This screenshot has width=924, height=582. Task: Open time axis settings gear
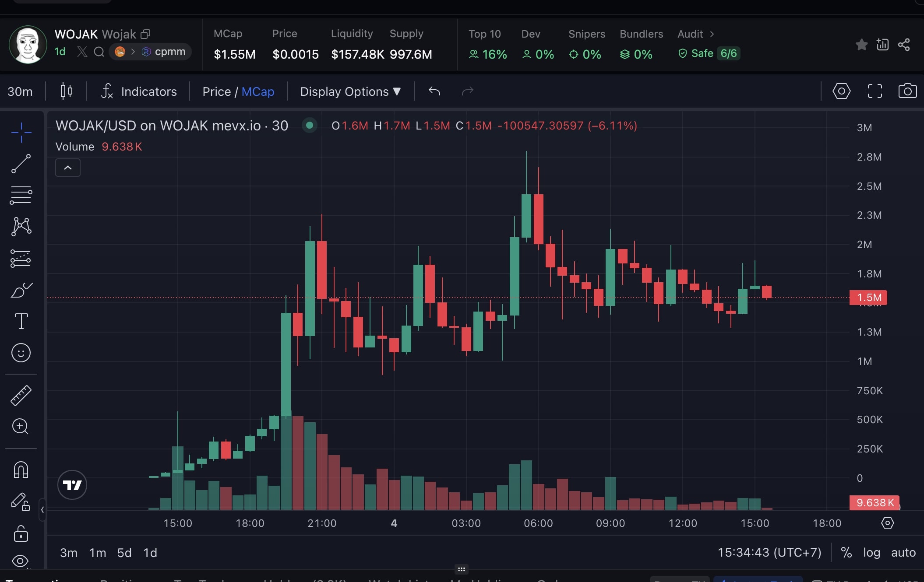point(888,523)
